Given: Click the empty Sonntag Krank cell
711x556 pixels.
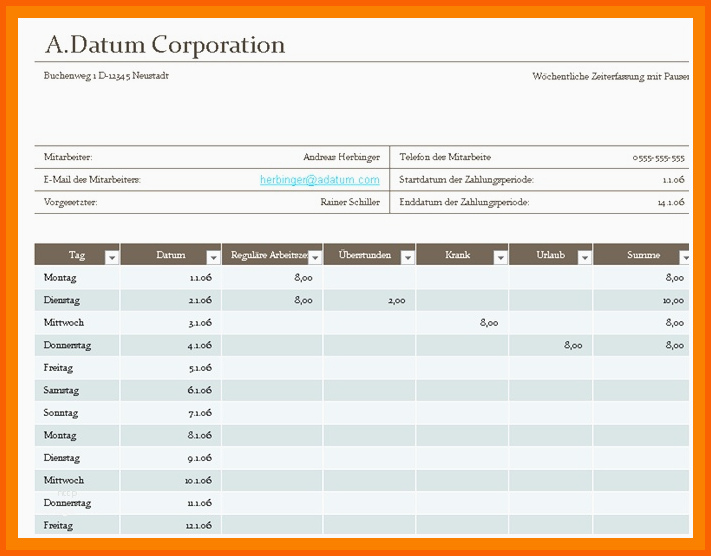Looking at the screenshot, I should click(x=462, y=413).
